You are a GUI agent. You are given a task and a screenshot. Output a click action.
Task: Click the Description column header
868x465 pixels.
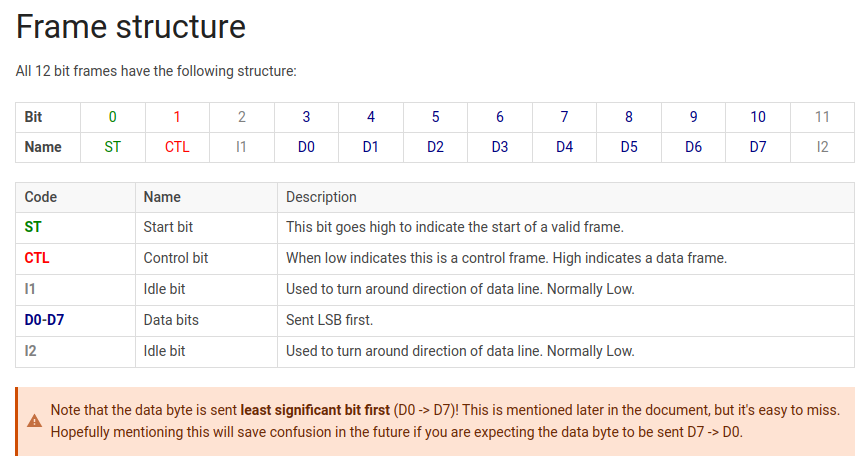click(321, 197)
